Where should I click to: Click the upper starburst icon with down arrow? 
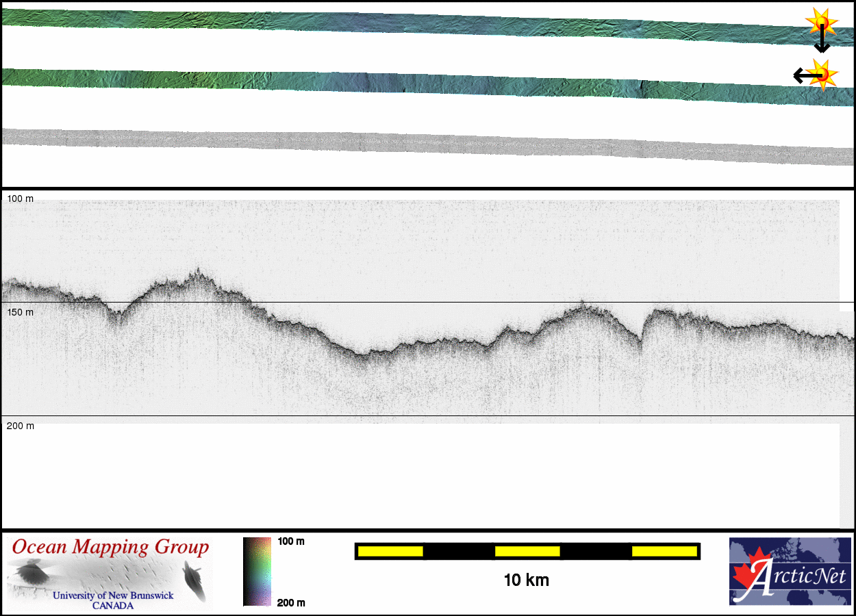click(821, 22)
